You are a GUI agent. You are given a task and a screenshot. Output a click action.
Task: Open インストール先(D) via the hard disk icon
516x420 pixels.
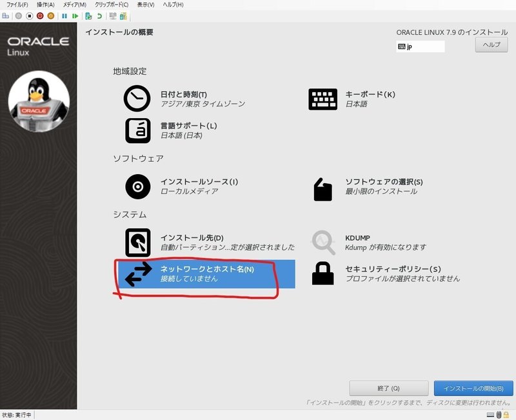click(x=138, y=243)
